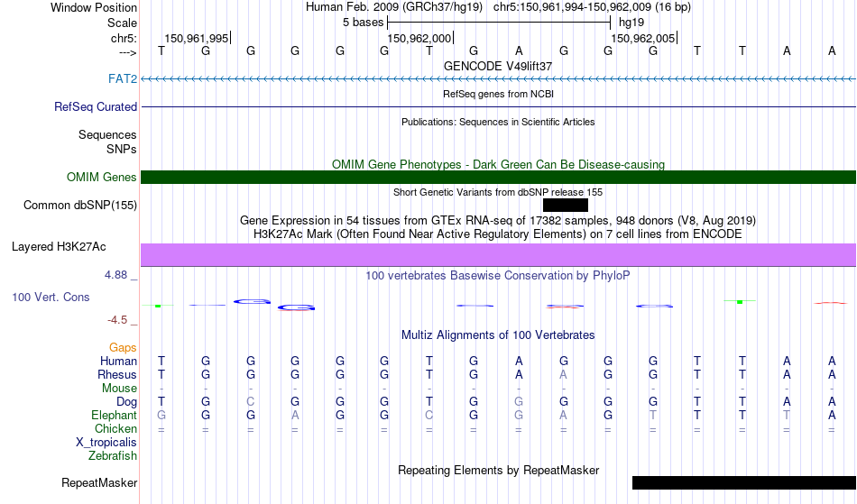Click the GENCODE V49lift37 track title
This screenshot has height=504, width=857.
tap(498, 66)
